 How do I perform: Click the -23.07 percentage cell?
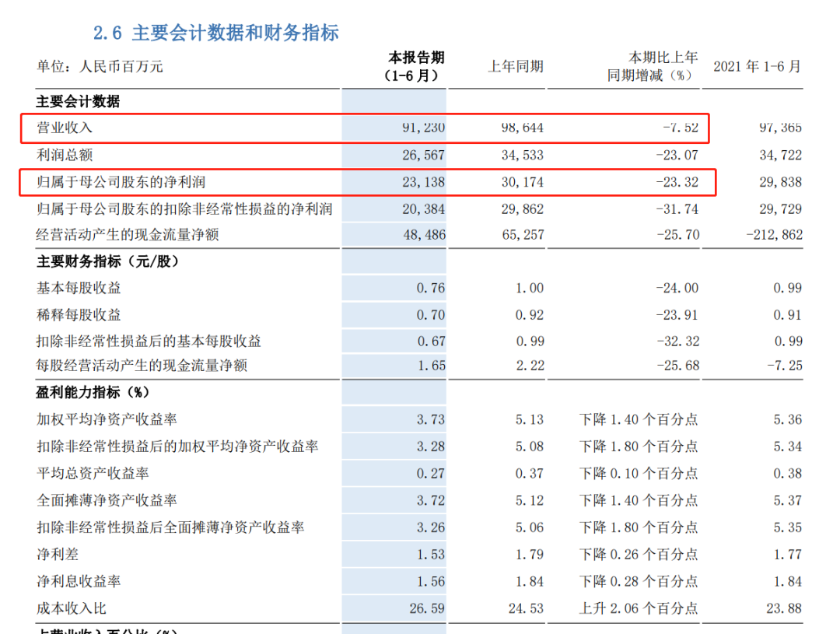tap(677, 156)
